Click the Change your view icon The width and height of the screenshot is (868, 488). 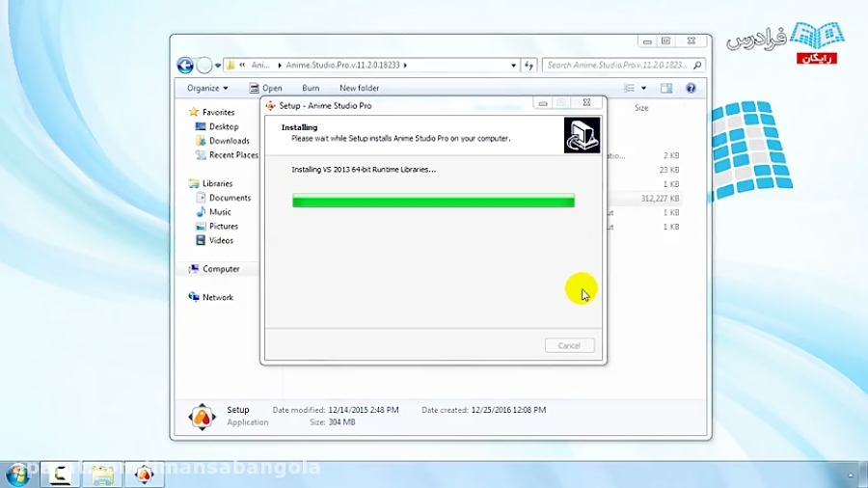(x=630, y=88)
